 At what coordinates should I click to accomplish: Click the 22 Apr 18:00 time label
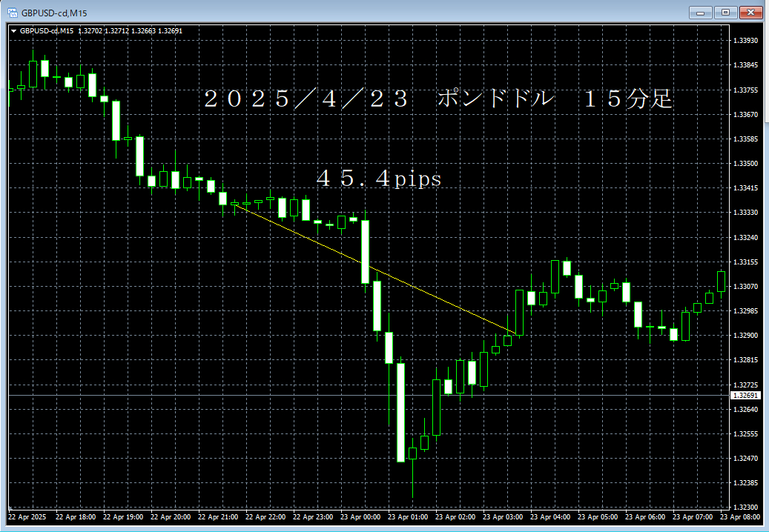pyautogui.click(x=76, y=517)
